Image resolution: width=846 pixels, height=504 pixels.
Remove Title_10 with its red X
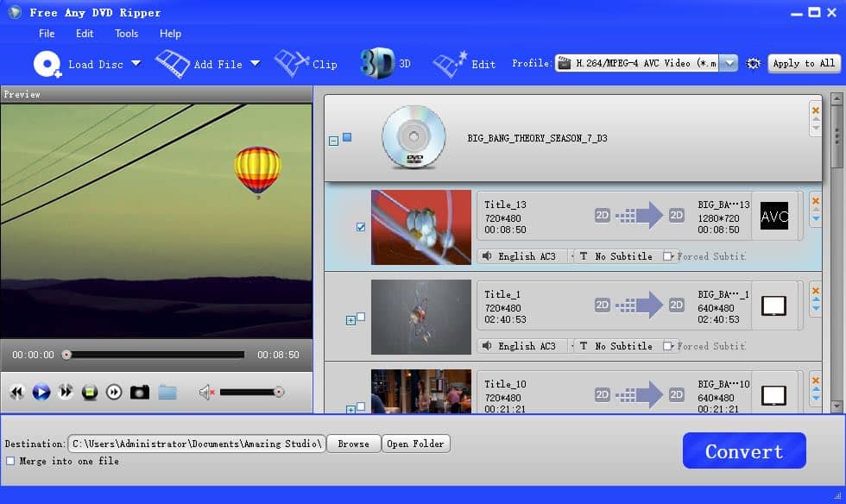point(814,378)
